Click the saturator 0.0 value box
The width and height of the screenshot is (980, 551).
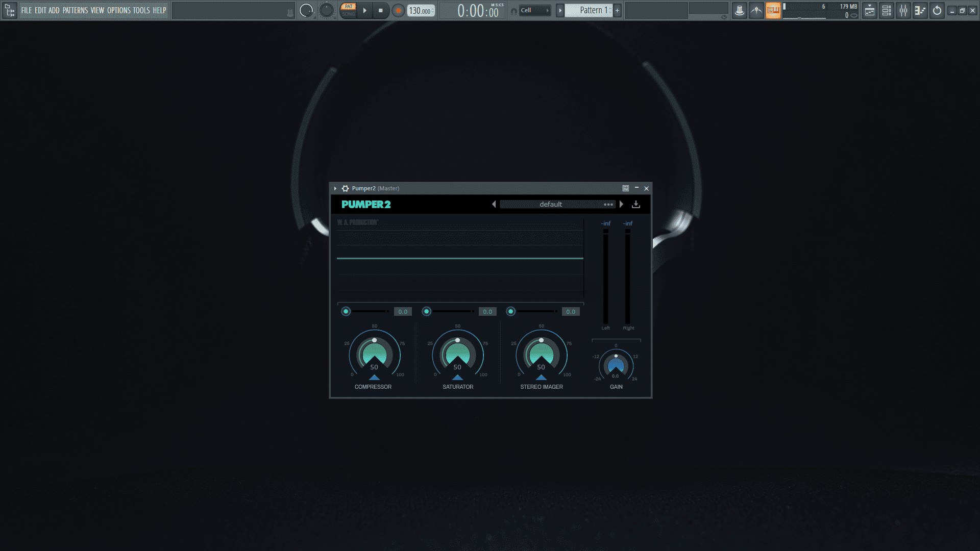pyautogui.click(x=487, y=312)
